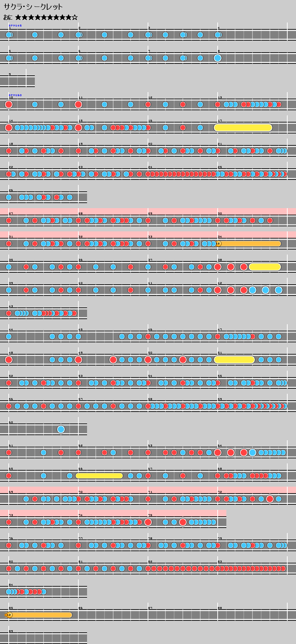Image resolution: width=296 pixels, height=644 pixels.
Task: Select the yellow drumroll in measure 51
Action: pyautogui.click(x=234, y=360)
